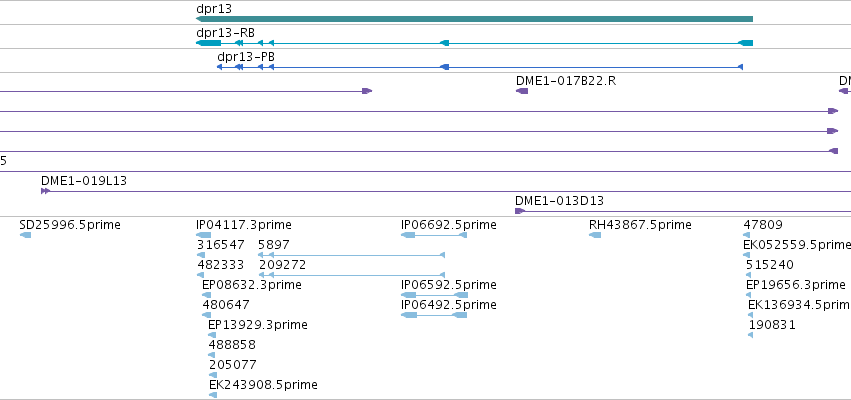
Task: Click the blue glyph below SD25996.5prime
Action: pos(26,235)
